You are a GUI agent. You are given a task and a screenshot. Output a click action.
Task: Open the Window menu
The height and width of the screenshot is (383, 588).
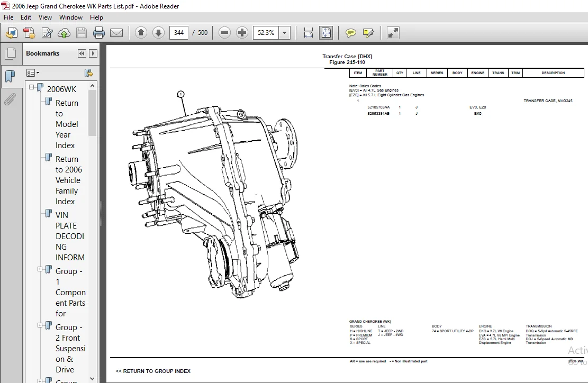71,17
